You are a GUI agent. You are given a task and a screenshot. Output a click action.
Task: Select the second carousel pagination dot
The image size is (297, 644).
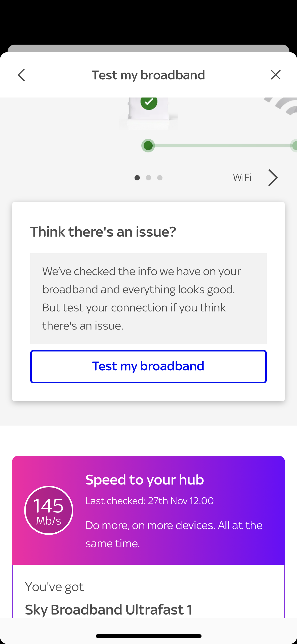pyautogui.click(x=149, y=178)
